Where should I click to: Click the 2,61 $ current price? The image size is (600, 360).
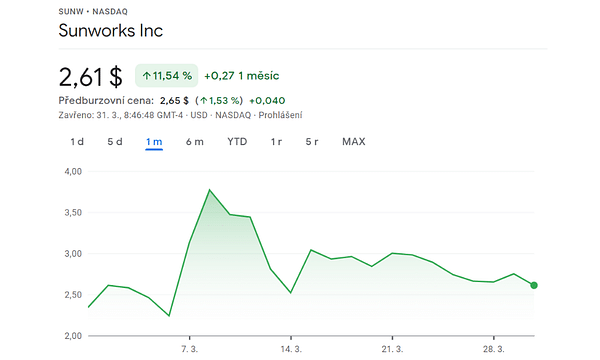(91, 77)
